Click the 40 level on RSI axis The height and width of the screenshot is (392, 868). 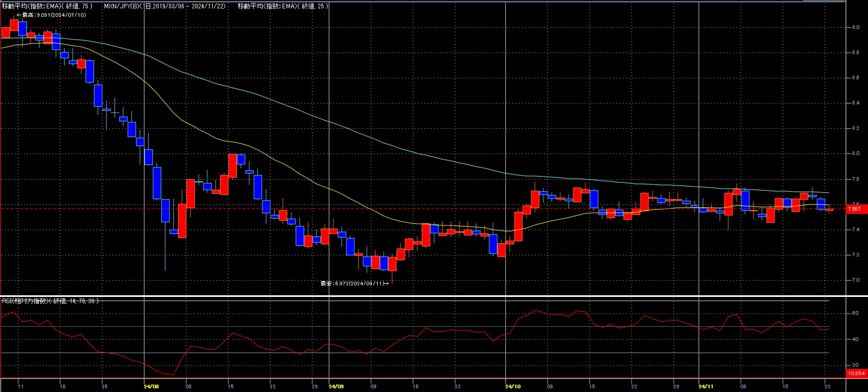click(855, 339)
